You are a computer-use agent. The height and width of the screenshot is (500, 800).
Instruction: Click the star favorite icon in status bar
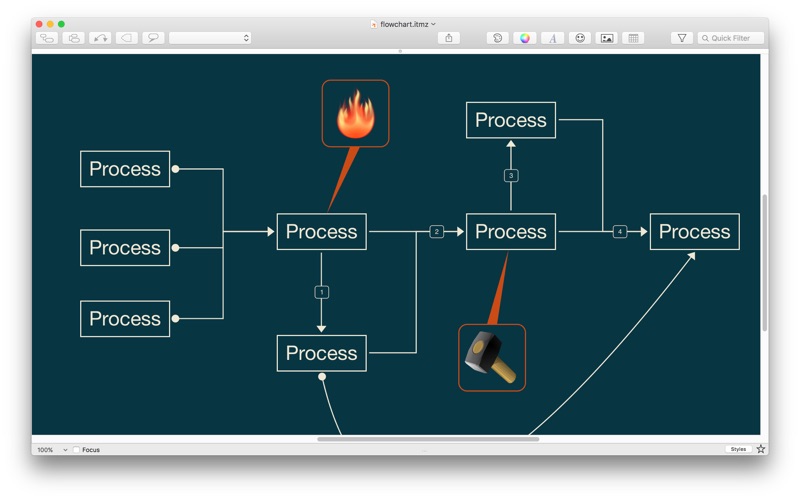(x=761, y=449)
